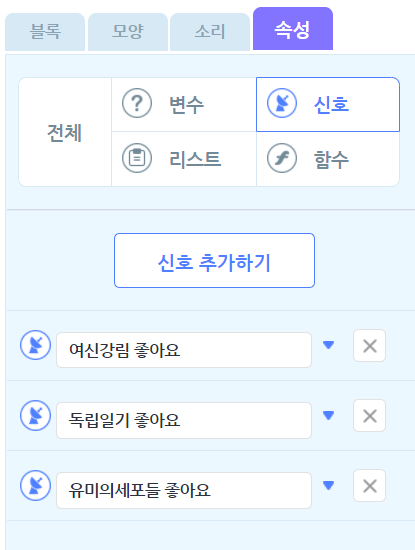Click the 변수 question mark icon
This screenshot has height=550, width=415.
(x=137, y=103)
